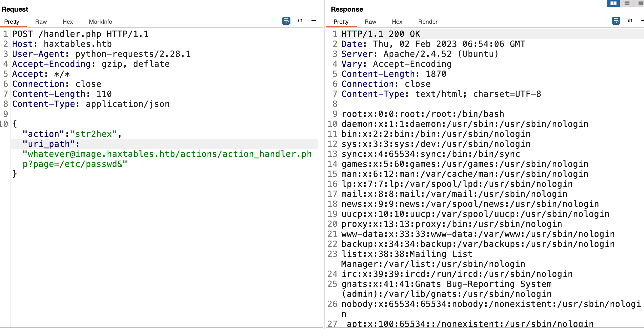Screen dimensions: 644x329
Task: Click the POST /handler.php request line
Action: tap(80, 34)
